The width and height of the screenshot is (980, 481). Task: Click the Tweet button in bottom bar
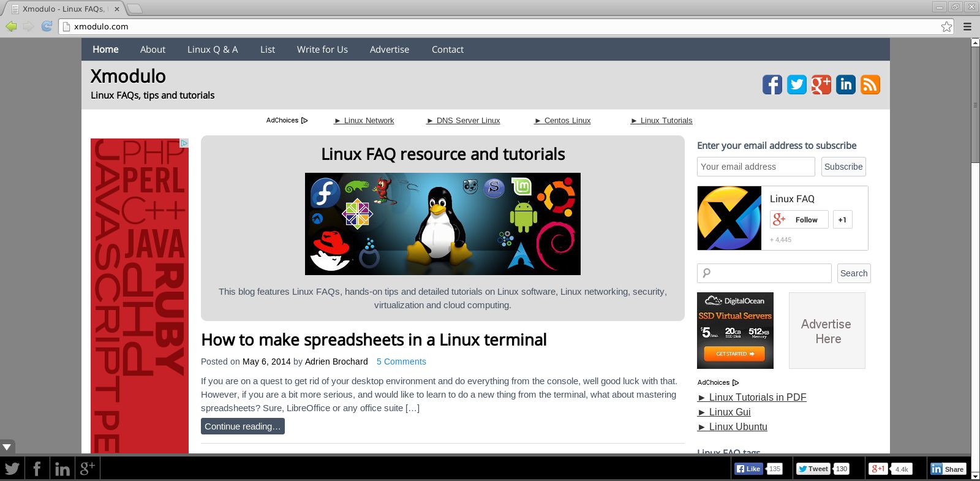point(813,469)
